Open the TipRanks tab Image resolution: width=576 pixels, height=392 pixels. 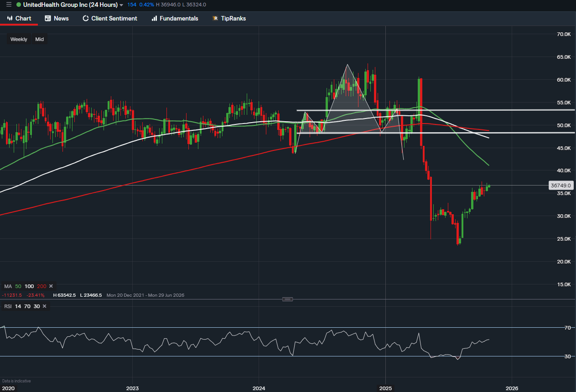[229, 18]
